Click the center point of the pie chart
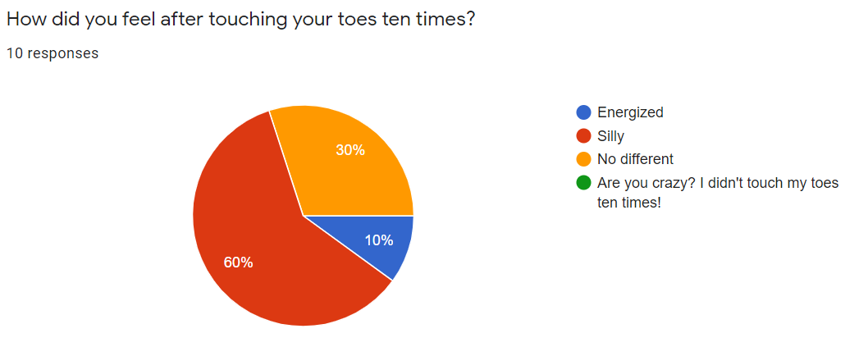 304,216
